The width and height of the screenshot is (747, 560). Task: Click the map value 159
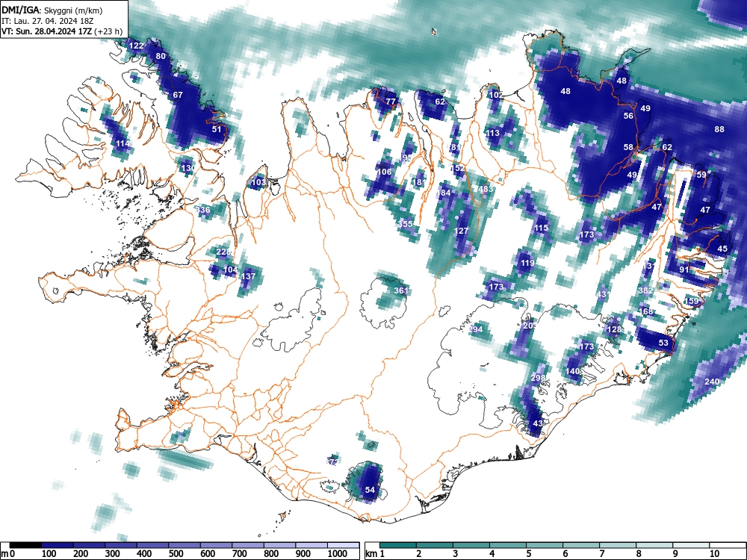pos(691,301)
